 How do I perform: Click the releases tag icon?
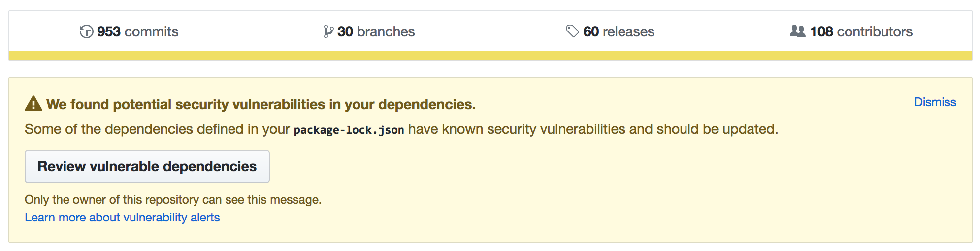pyautogui.click(x=572, y=31)
